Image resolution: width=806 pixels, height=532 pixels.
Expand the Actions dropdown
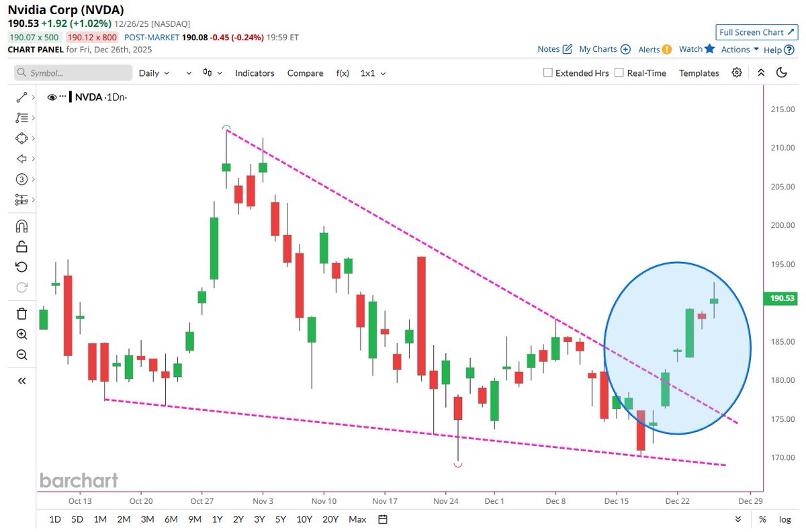tap(740, 49)
